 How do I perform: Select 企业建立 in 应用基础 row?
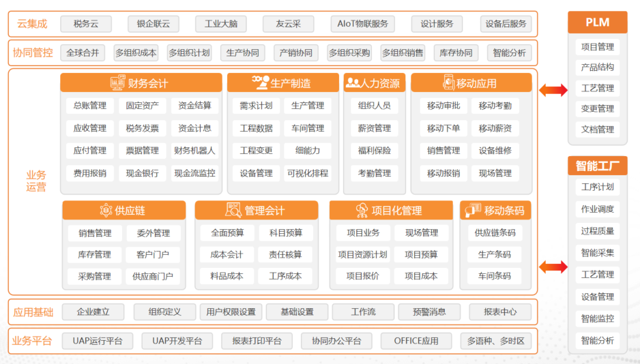click(93, 312)
